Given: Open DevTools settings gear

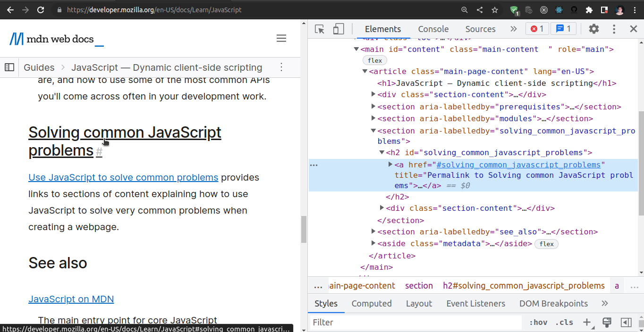Looking at the screenshot, I should coord(593,29).
